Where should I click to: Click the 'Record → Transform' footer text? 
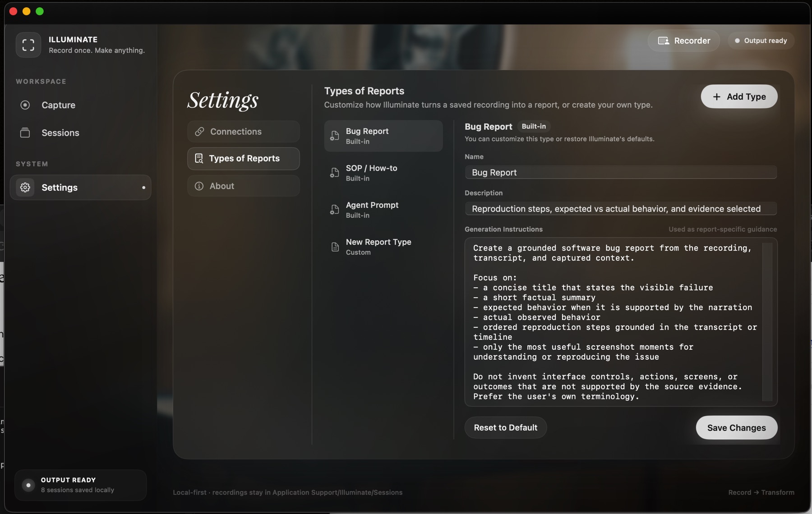coord(761,492)
